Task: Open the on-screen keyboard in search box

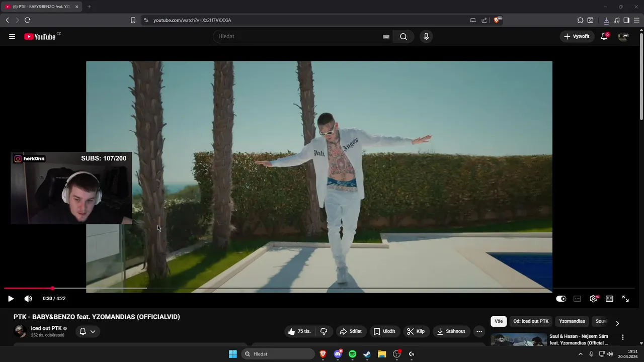Action: pyautogui.click(x=386, y=37)
